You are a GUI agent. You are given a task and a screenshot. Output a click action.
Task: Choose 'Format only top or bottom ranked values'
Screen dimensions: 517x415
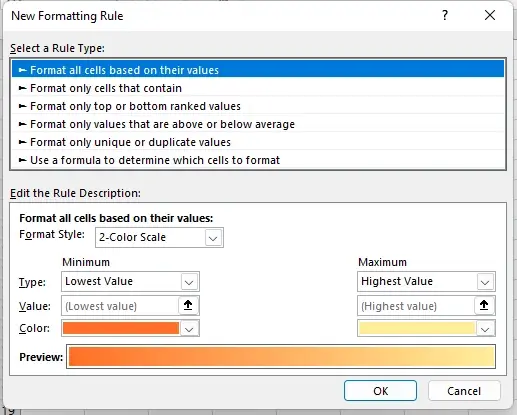coord(258,106)
